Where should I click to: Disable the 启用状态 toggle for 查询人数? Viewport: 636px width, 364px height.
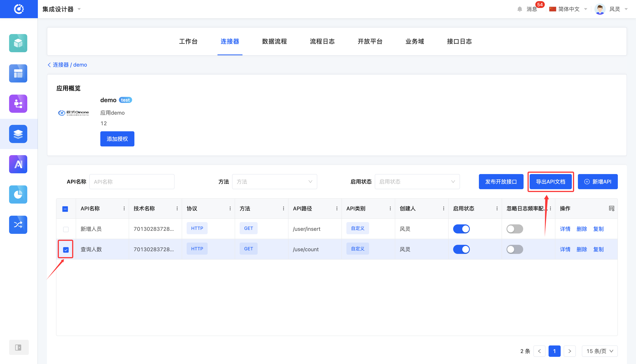coord(461,249)
